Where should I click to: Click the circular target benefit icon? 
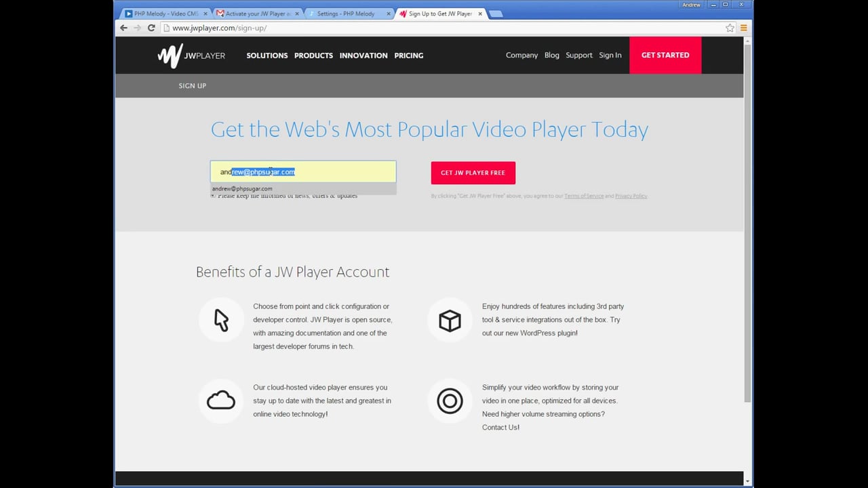coord(450,401)
